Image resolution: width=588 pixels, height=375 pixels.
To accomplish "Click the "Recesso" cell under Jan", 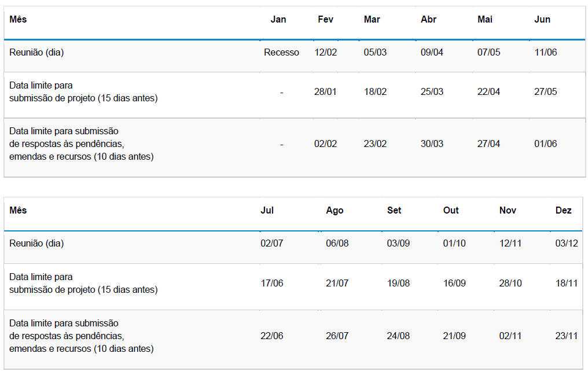I will click(x=281, y=53).
